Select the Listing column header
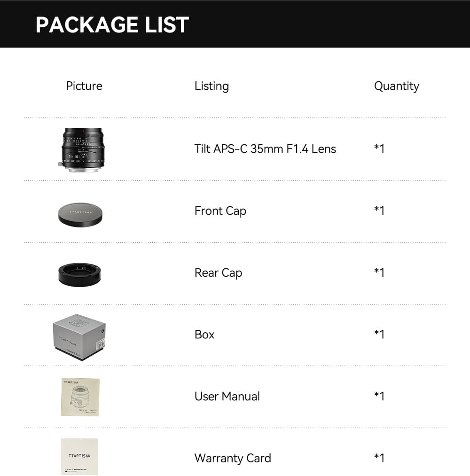The width and height of the screenshot is (470, 476). tap(211, 86)
